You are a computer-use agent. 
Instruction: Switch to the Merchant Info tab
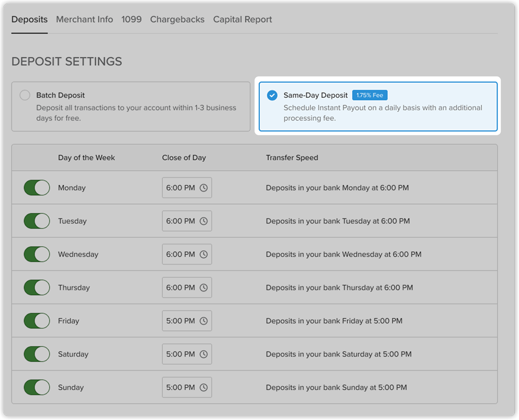coord(84,19)
